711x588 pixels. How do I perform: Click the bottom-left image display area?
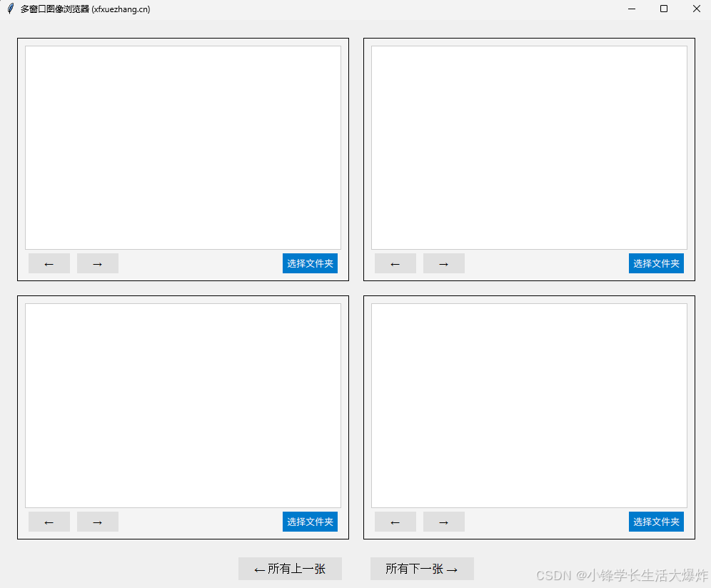point(183,406)
